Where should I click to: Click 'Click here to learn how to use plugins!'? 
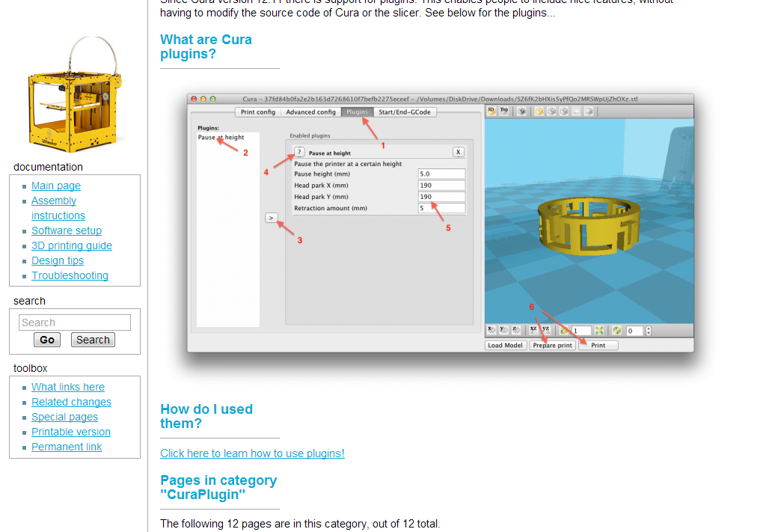(x=252, y=453)
